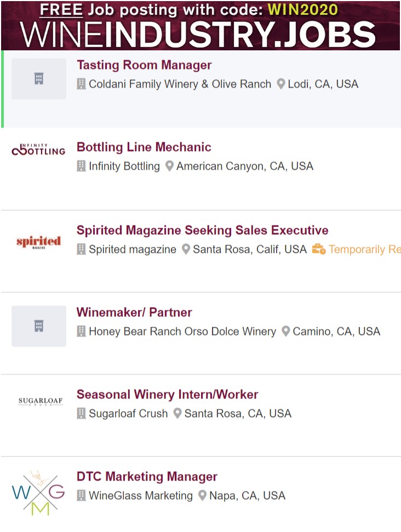Click placeholder building icon for Tasting Room Manager
Screen dimensions: 401x532
39,79
